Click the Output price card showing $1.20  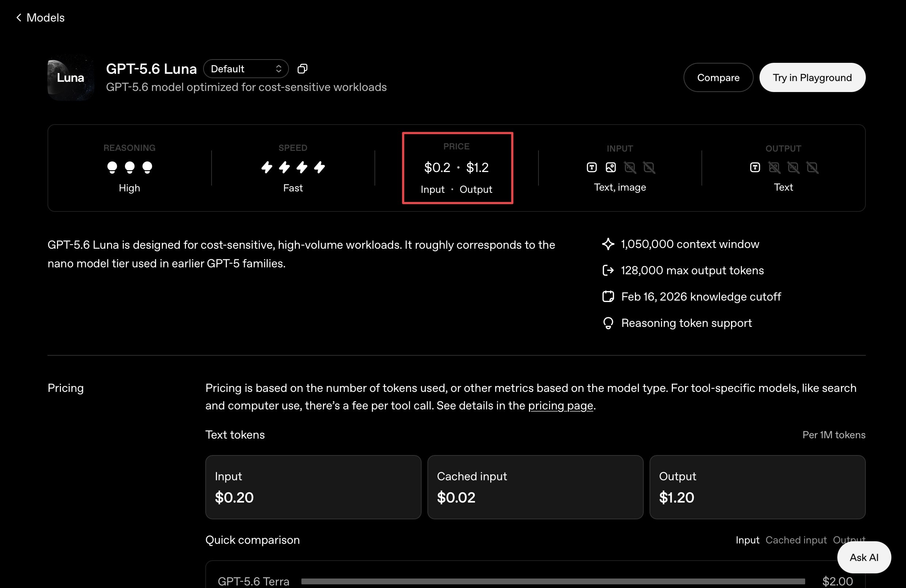tap(757, 487)
